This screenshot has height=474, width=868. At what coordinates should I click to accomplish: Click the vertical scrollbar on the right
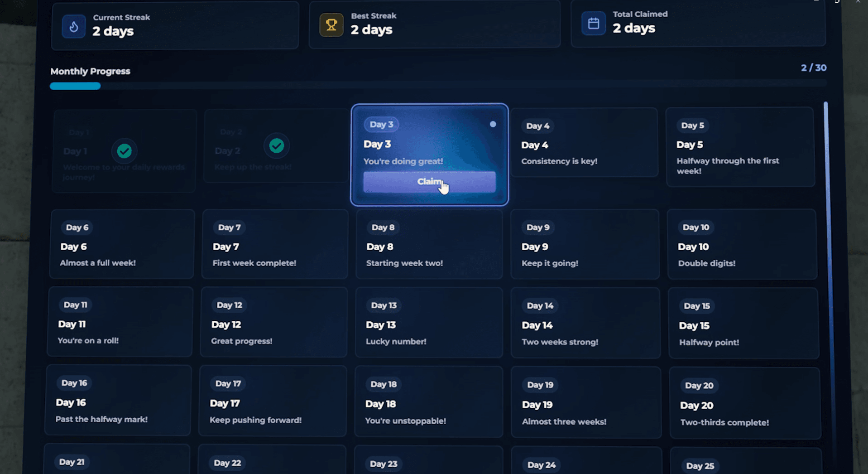coord(826,227)
